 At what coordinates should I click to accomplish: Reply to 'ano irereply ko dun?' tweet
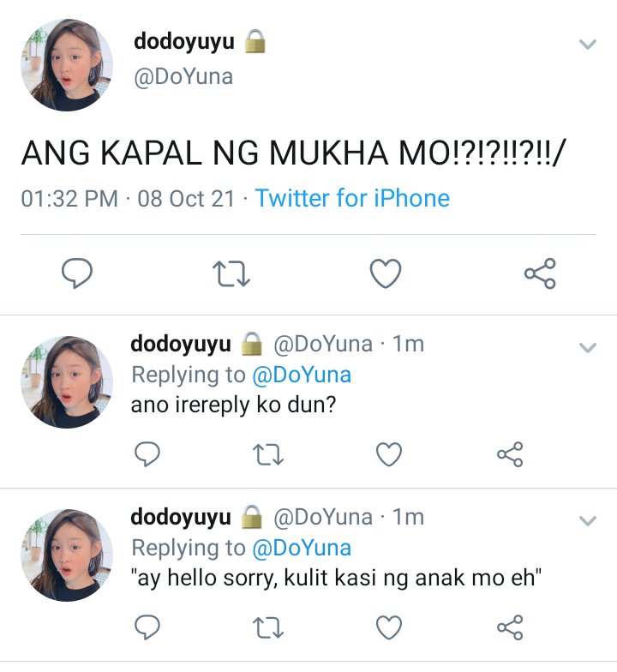pos(147,454)
